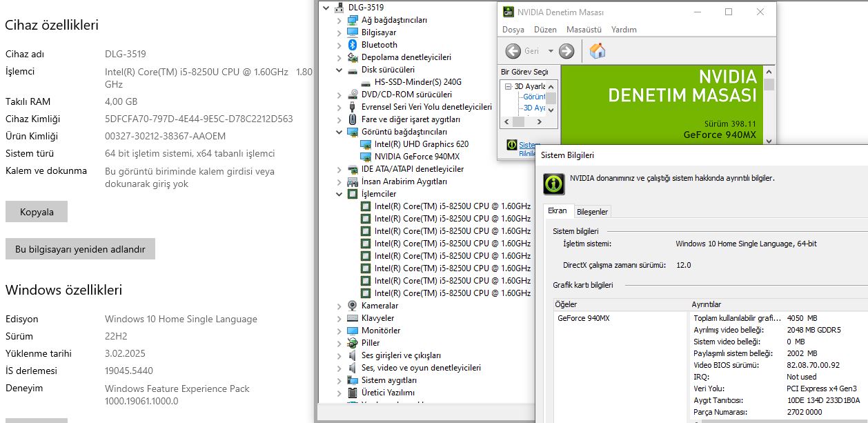Click the İnsan Arabirim Aygıtları icon

click(353, 181)
